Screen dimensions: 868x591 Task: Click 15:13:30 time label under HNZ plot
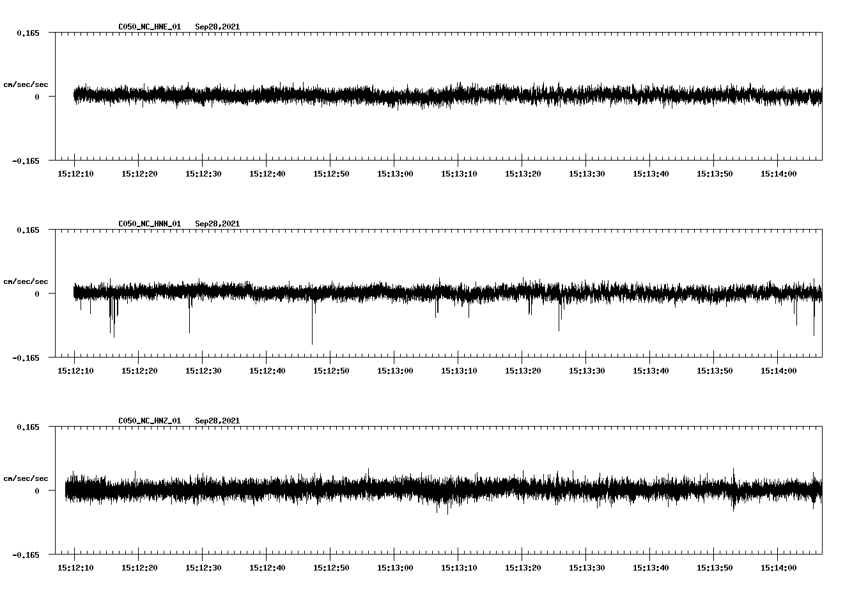(x=587, y=567)
